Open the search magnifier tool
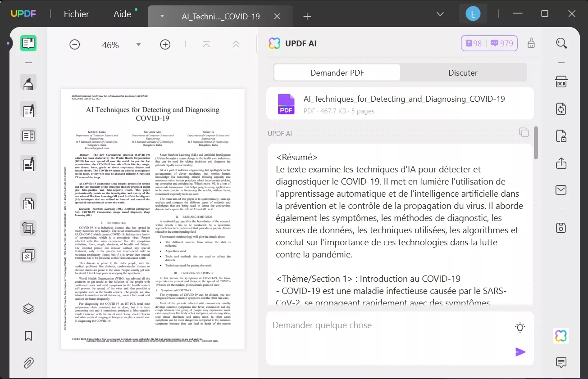588x379 pixels. click(561, 43)
